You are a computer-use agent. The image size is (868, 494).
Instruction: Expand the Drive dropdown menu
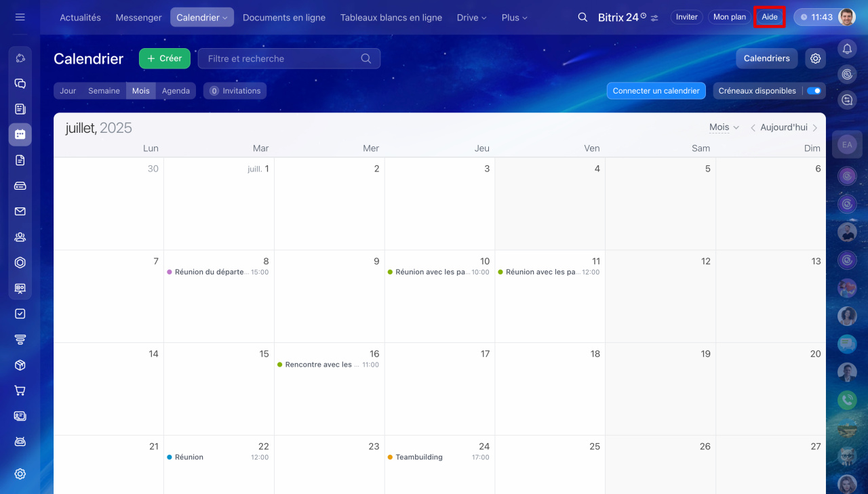point(471,18)
